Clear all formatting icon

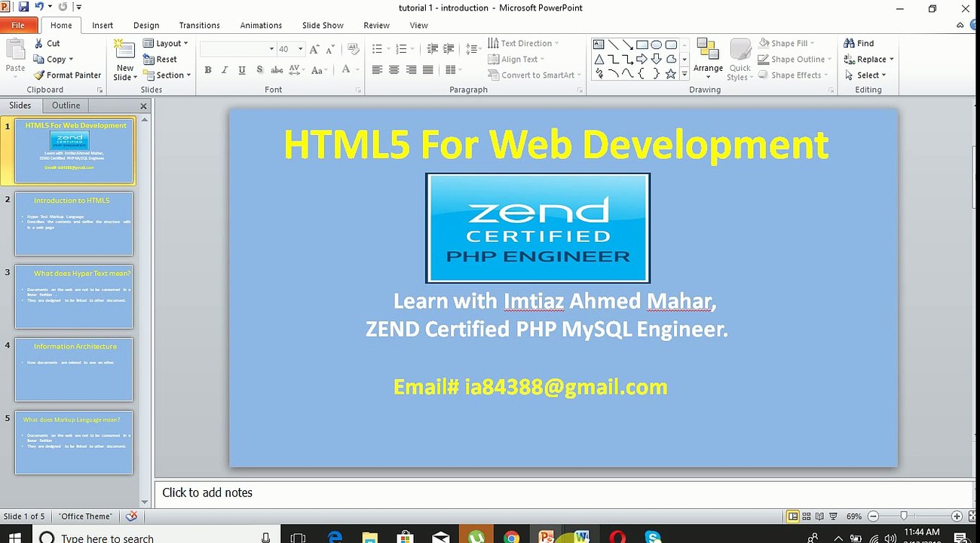(x=355, y=49)
